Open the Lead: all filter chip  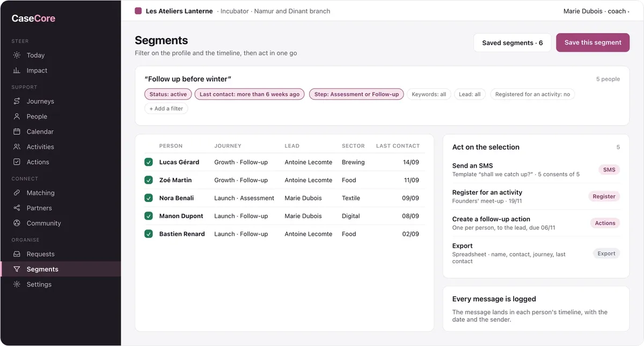(470, 94)
